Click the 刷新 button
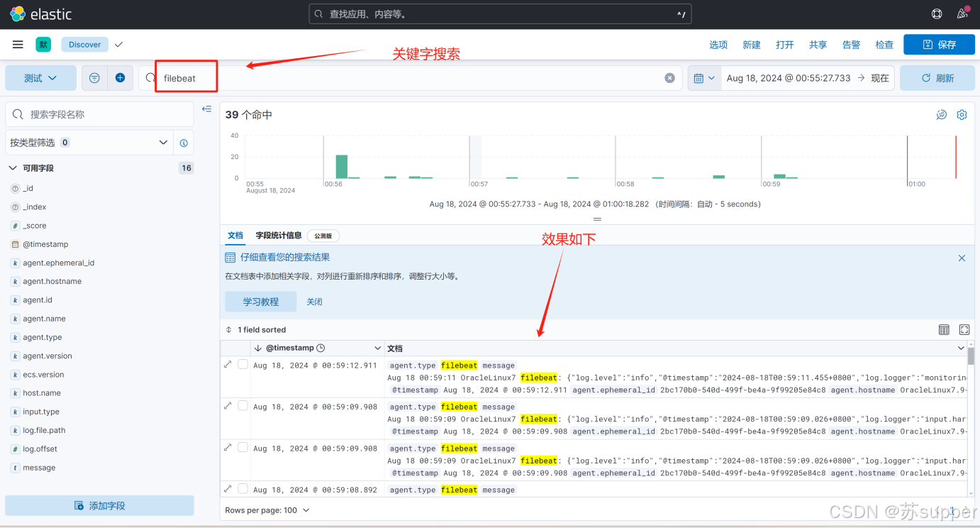Image resolution: width=980 pixels, height=528 pixels. pyautogui.click(x=937, y=78)
